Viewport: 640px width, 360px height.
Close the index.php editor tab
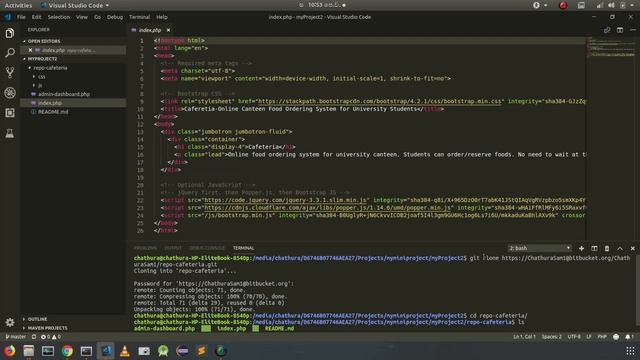tap(168, 30)
